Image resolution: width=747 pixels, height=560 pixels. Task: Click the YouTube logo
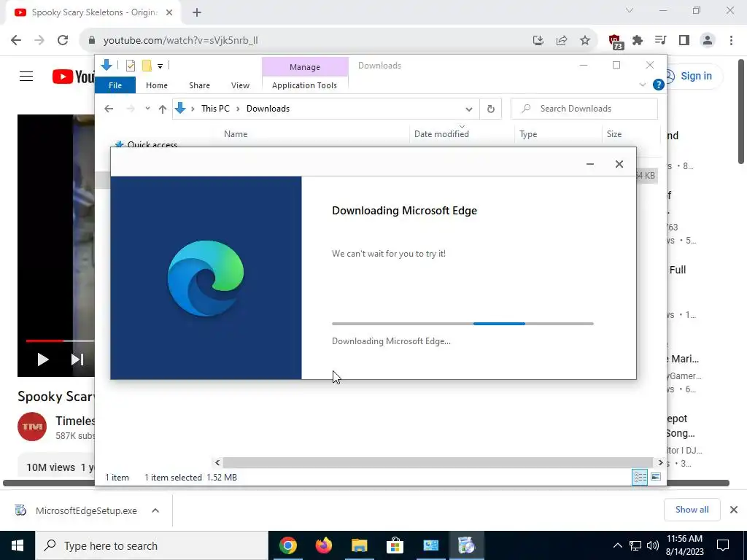74,76
